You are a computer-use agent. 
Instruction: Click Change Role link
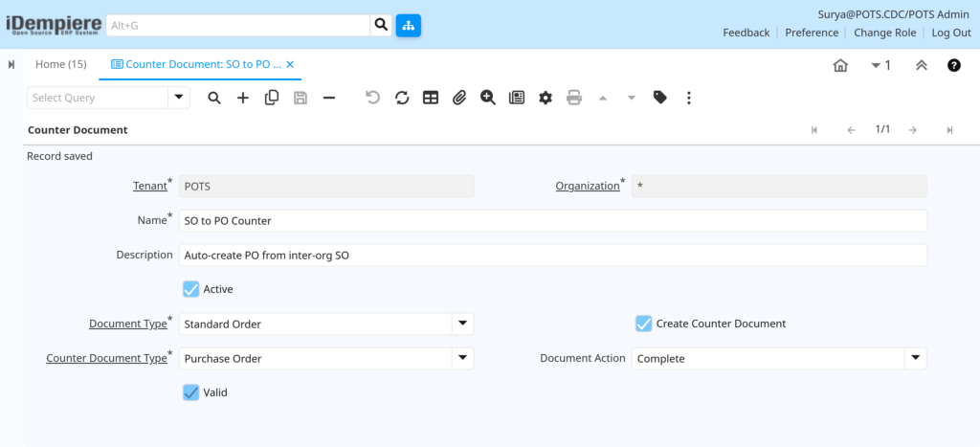[x=885, y=33]
